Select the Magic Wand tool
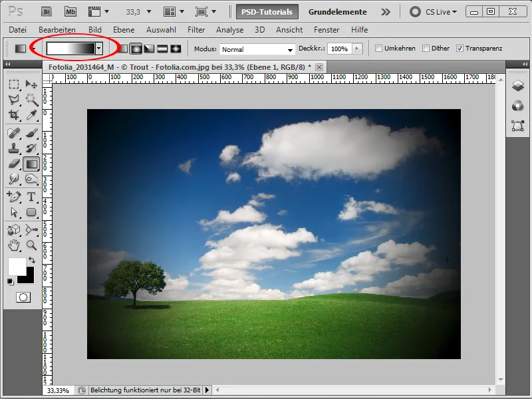The image size is (532, 399). coord(31,99)
